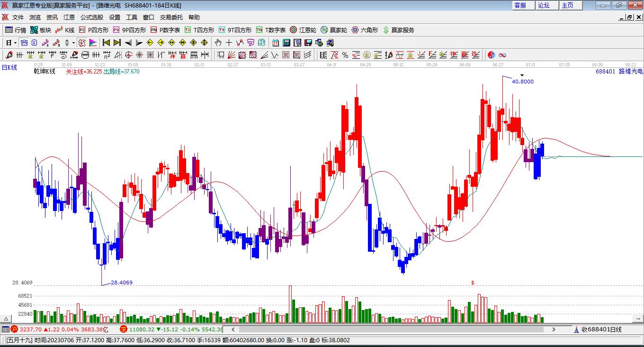The height and width of the screenshot is (347, 644).
Task: Open the 资讯 menu
Action: (52, 17)
